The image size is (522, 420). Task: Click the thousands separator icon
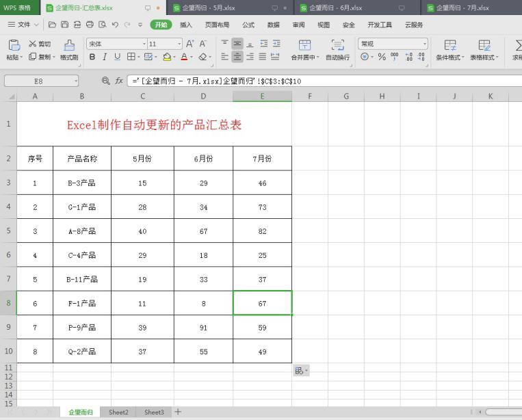[x=395, y=57]
